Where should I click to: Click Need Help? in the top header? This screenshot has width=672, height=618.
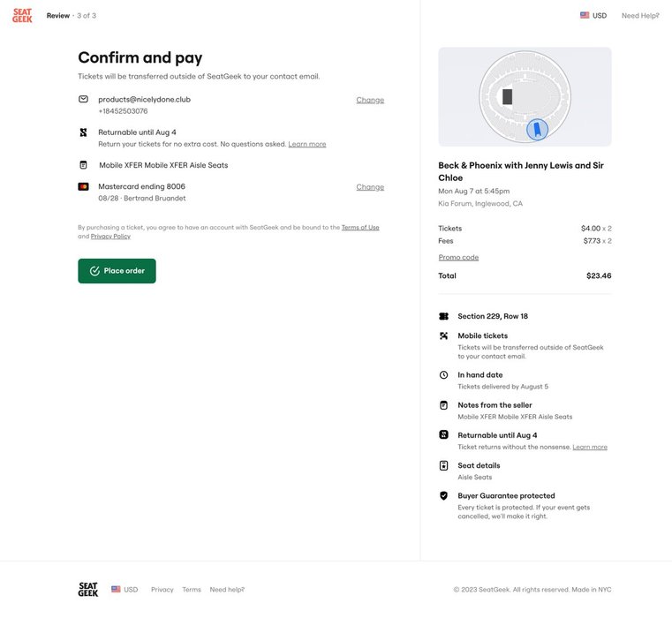click(x=640, y=15)
